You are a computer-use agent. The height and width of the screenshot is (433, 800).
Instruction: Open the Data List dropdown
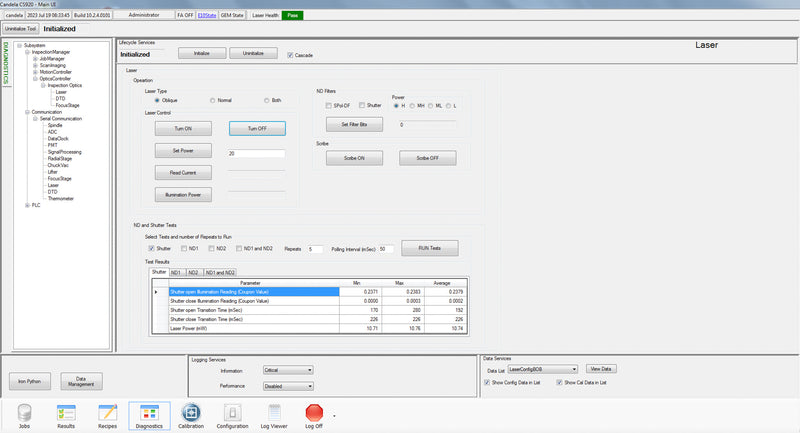[x=543, y=369]
